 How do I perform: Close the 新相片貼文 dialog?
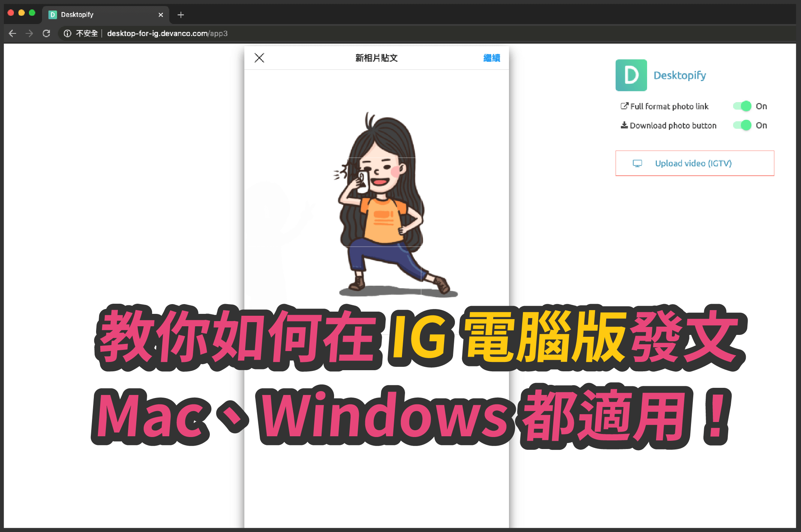(x=259, y=58)
